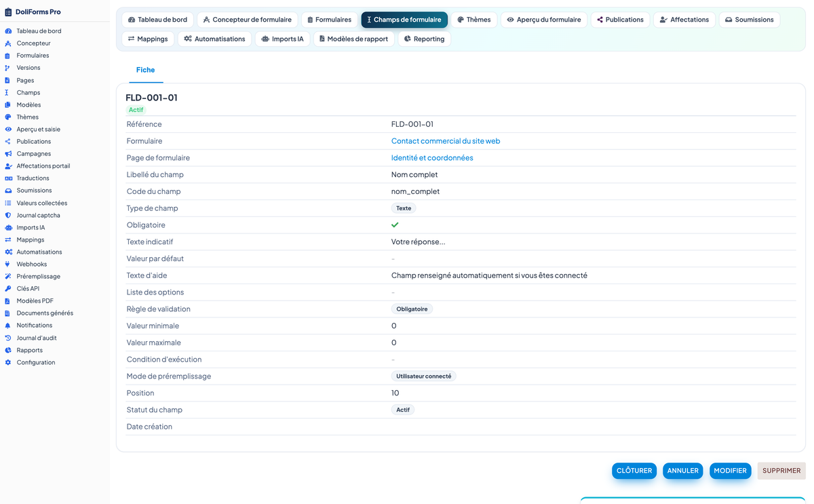The height and width of the screenshot is (504, 814).
Task: Click the Webhooks plug icon
Action: click(x=8, y=264)
